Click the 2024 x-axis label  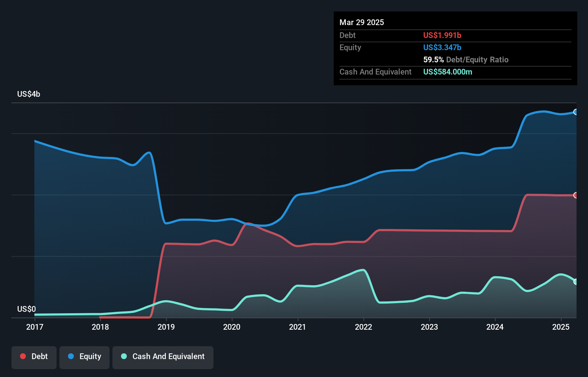495,327
